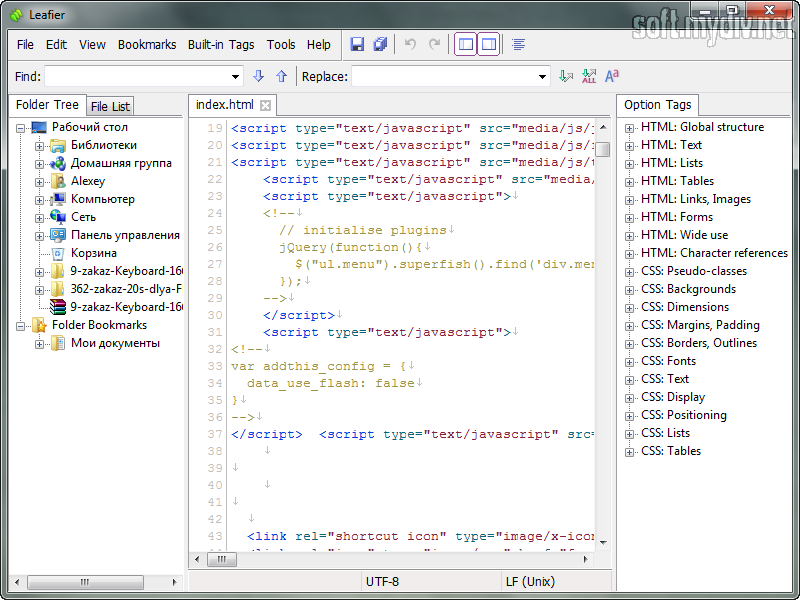Expand the HTML: Tables tag group
This screenshot has width=800, height=600.
coord(630,181)
